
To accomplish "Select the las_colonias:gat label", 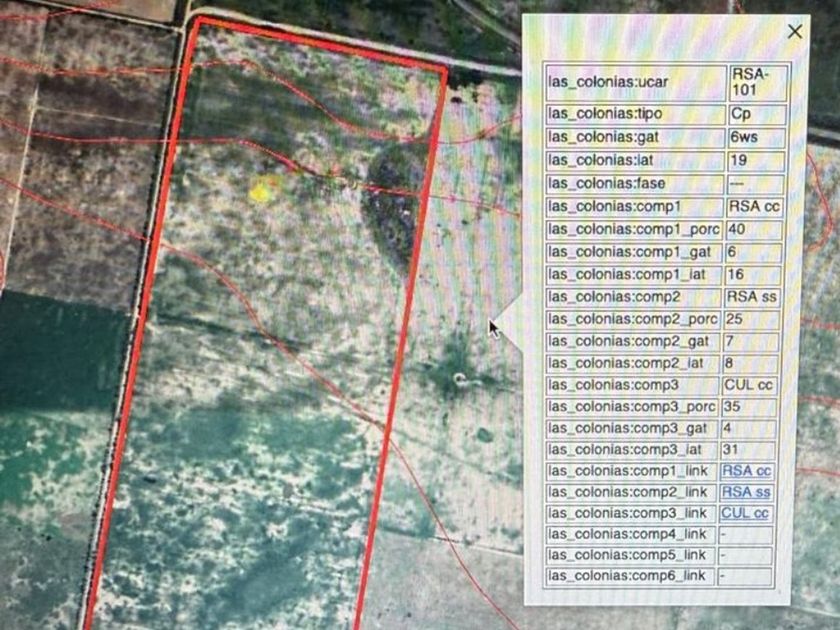I will coord(603,137).
